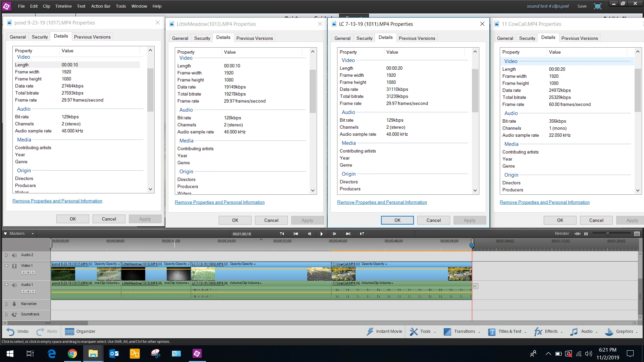Collapse the Video 1 track
Screen dimensions: 644x362
[x=6, y=266]
